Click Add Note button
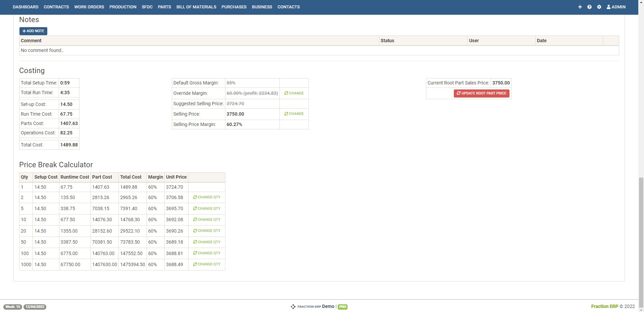Viewport: 644px width, 312px height. (33, 31)
